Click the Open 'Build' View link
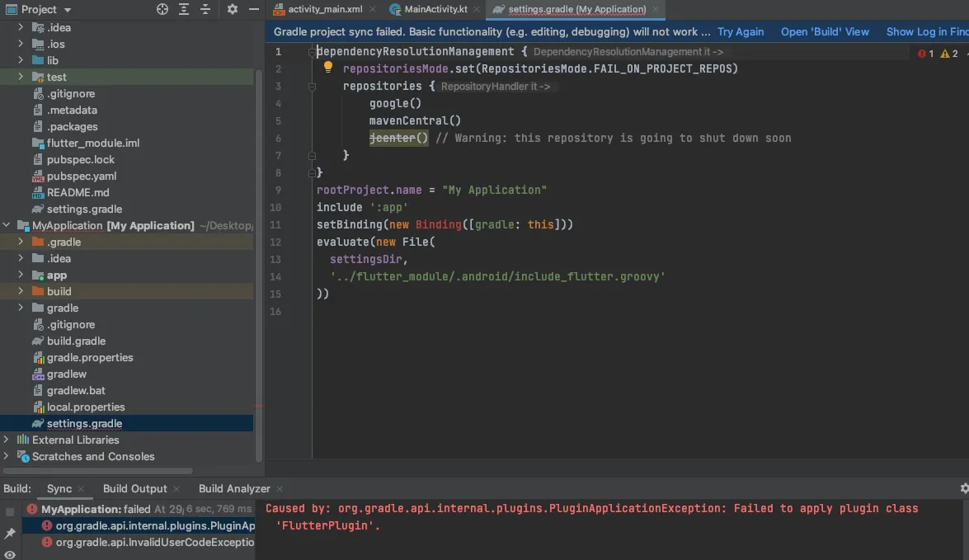 click(825, 31)
